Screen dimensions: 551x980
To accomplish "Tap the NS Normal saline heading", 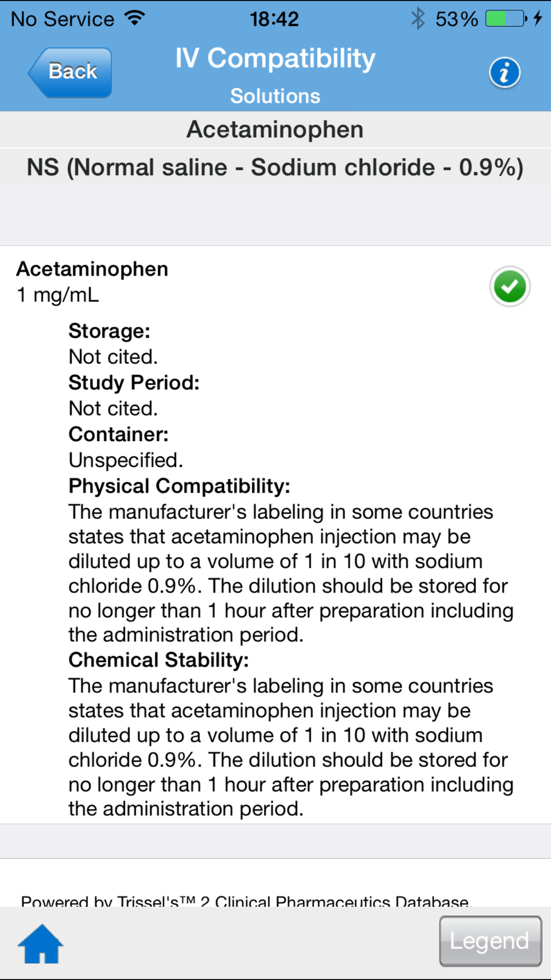I will tap(275, 168).
